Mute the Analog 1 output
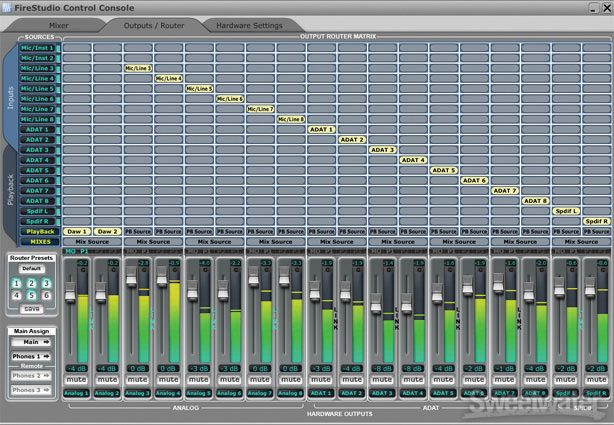Image resolution: width=614 pixels, height=425 pixels. pos(77,380)
